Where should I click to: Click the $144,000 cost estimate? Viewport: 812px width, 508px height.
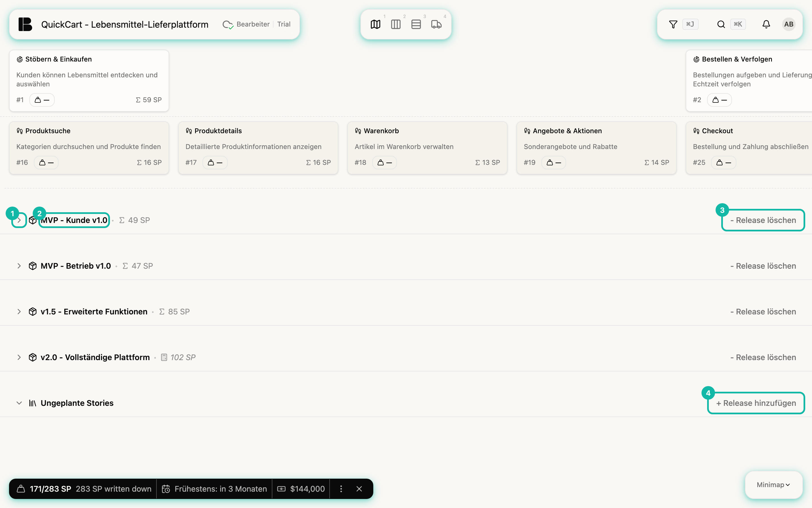tap(301, 489)
